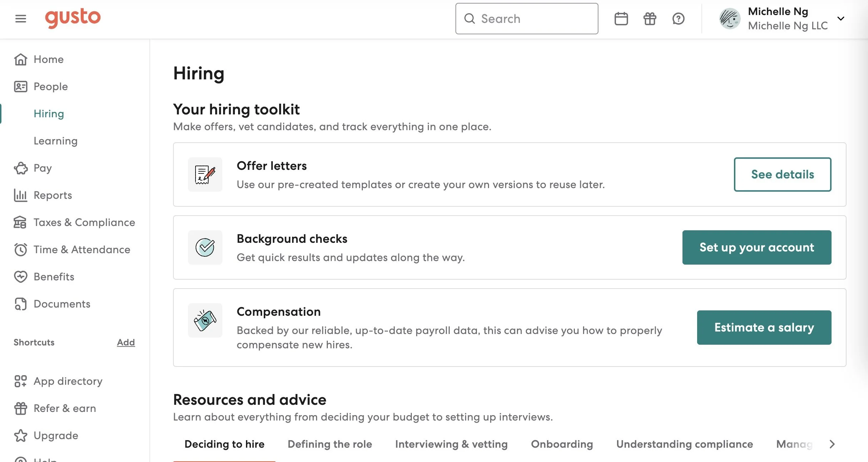Click the Background checks checkmark icon
The width and height of the screenshot is (868, 462).
205,247
